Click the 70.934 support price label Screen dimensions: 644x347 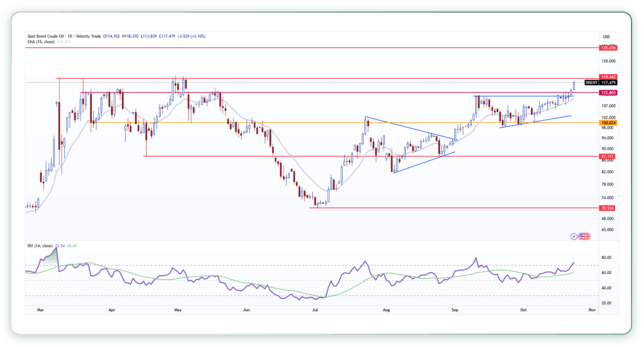click(x=608, y=208)
